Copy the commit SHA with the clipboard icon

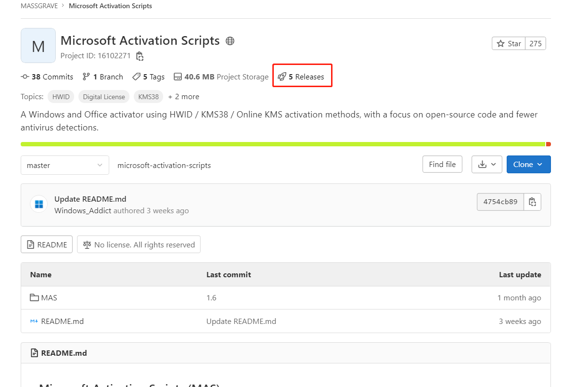coord(532,202)
